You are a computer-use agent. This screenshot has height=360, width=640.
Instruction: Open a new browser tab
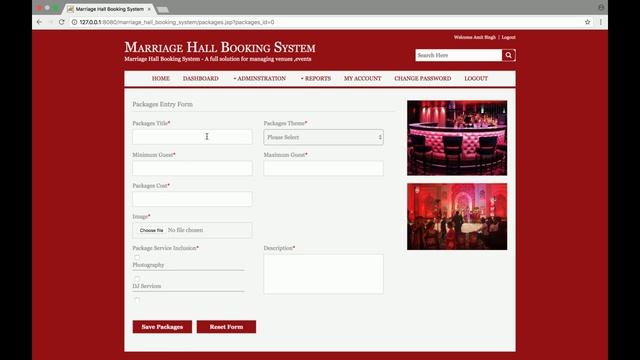click(163, 9)
